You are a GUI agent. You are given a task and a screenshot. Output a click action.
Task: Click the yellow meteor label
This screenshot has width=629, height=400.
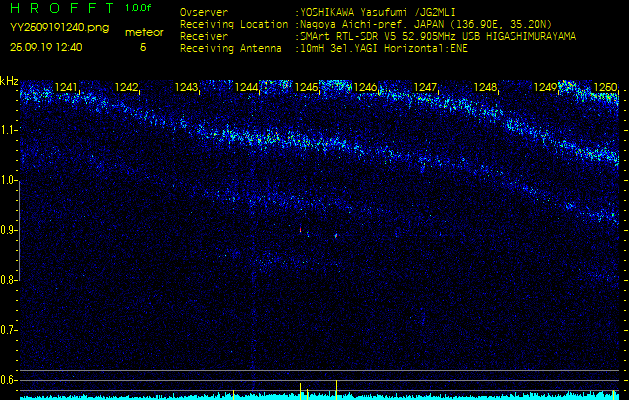pos(143,32)
